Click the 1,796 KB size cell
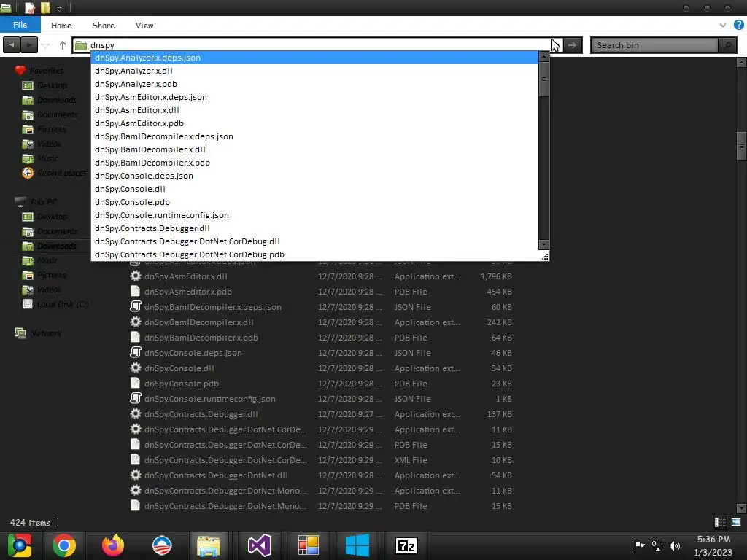Screen dimensions: 747x560 (x=496, y=276)
